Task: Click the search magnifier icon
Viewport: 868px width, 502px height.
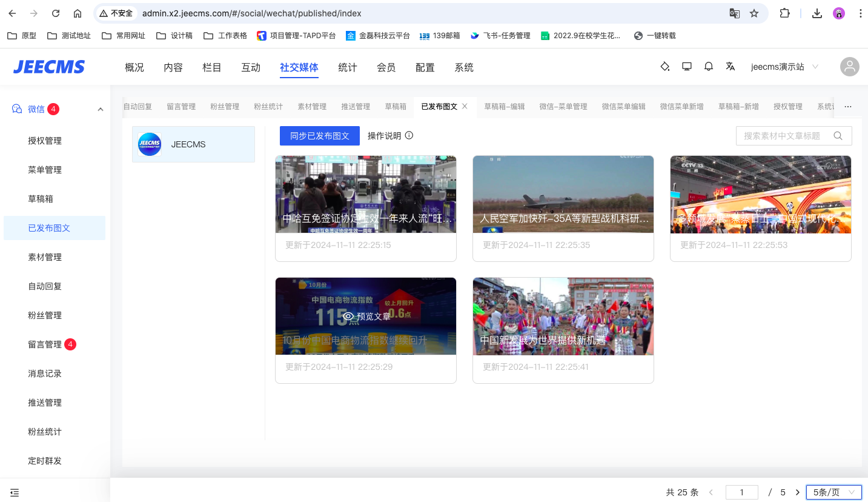Action: [x=838, y=136]
